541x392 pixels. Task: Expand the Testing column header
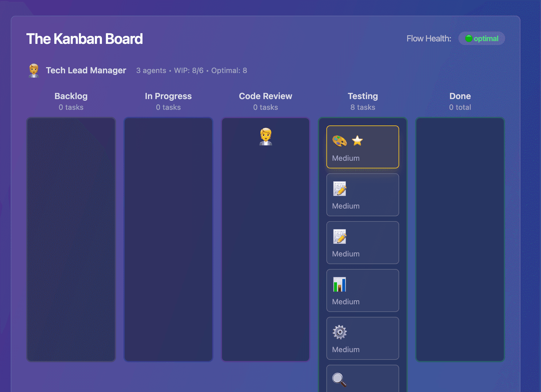(363, 96)
